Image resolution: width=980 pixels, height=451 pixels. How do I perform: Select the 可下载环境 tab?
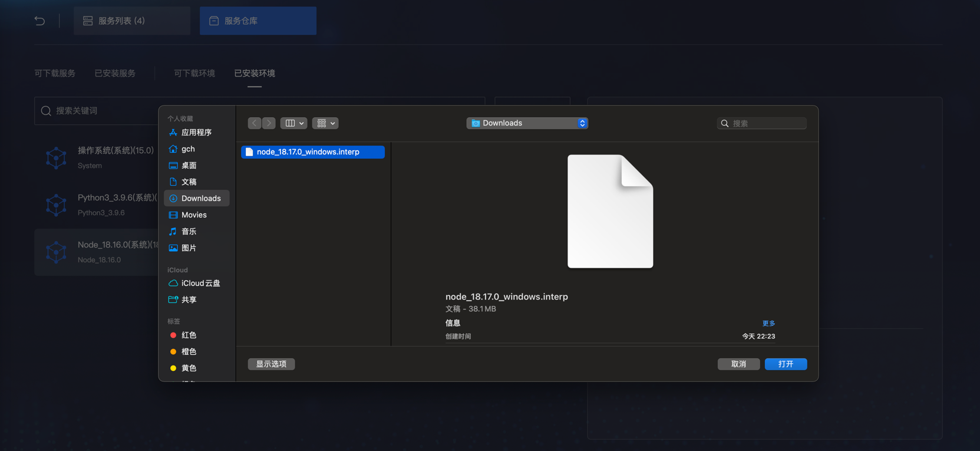[x=194, y=73]
